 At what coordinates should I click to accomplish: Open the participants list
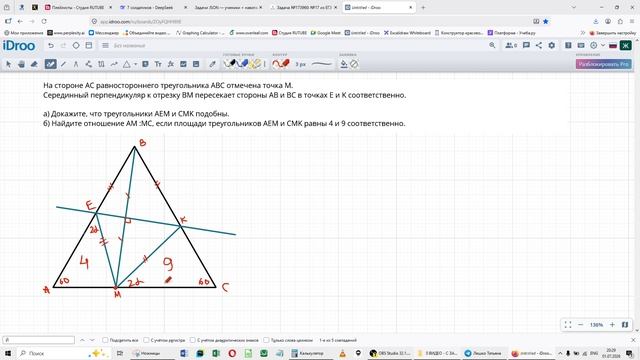click(x=511, y=46)
